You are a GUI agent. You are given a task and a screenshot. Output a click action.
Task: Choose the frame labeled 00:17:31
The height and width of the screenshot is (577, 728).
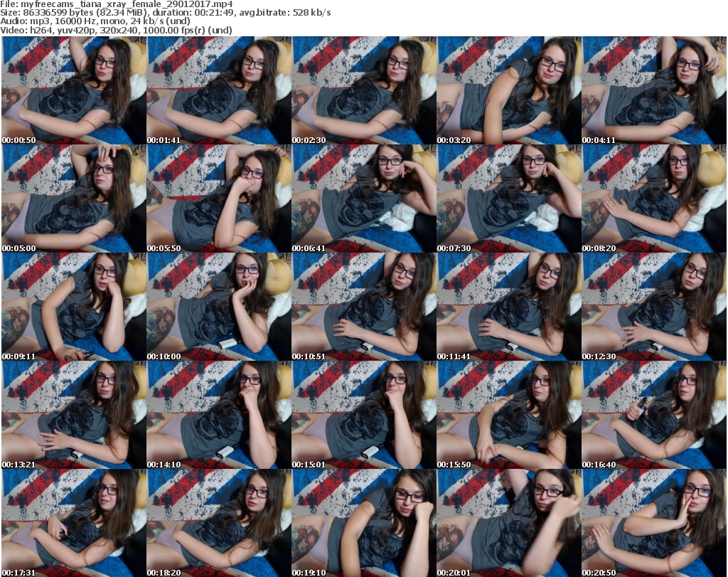74,523
